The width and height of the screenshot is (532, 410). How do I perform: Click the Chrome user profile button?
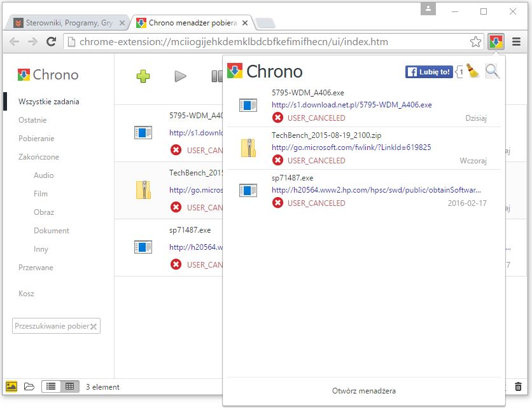428,9
